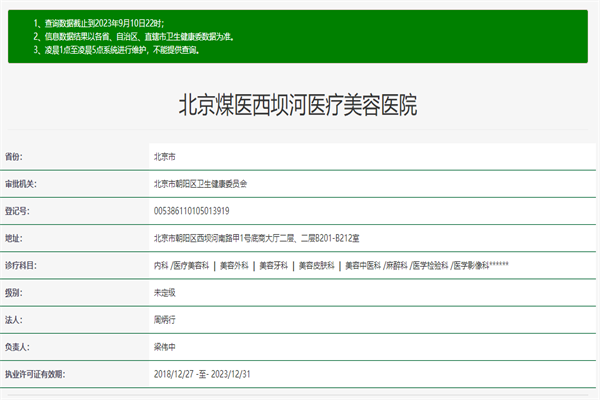Select 北京市朝阳区卫生健康委员会 value
The width and height of the screenshot is (600, 400).
coord(200,184)
